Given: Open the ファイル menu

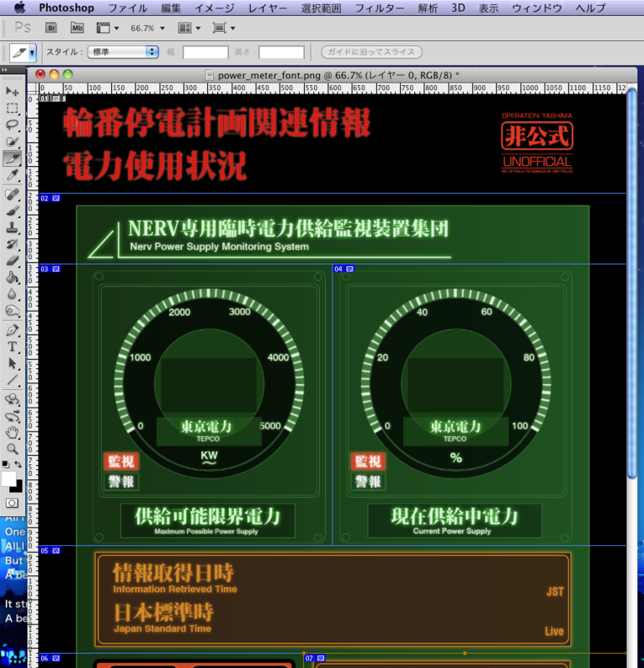Looking at the screenshot, I should pos(128,8).
